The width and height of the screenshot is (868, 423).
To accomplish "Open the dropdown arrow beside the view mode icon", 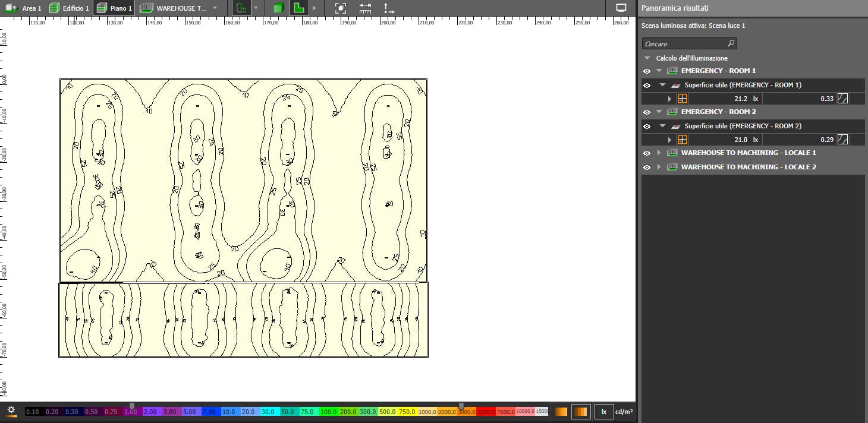I will point(256,8).
